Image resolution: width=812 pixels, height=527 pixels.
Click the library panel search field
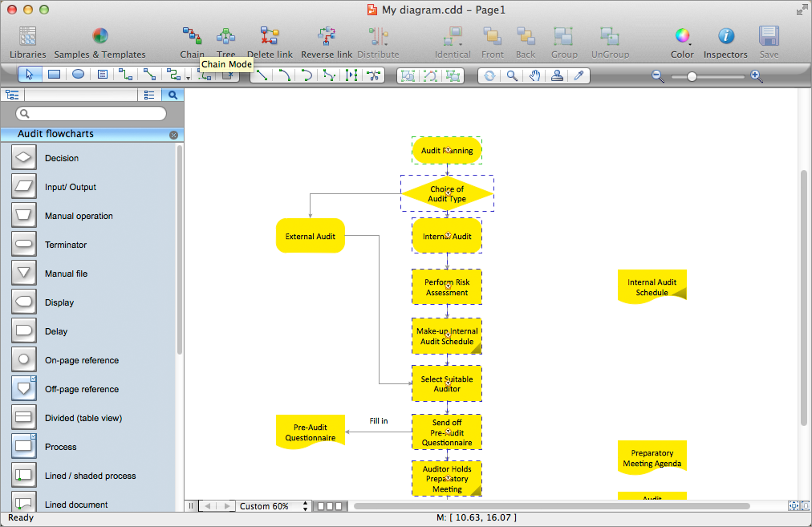pos(91,112)
